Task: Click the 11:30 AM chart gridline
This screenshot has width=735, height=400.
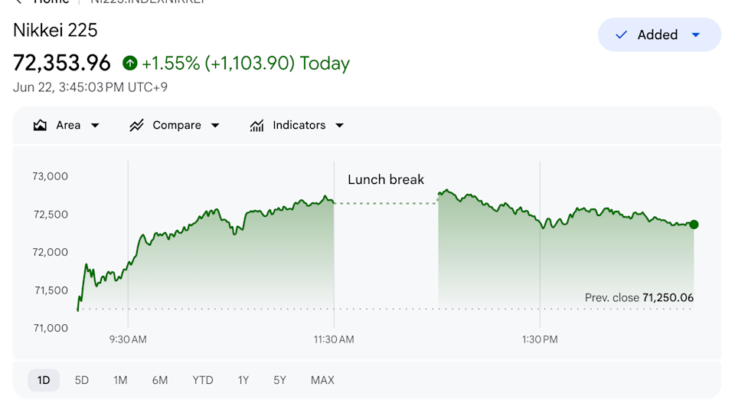Action: tap(334, 244)
